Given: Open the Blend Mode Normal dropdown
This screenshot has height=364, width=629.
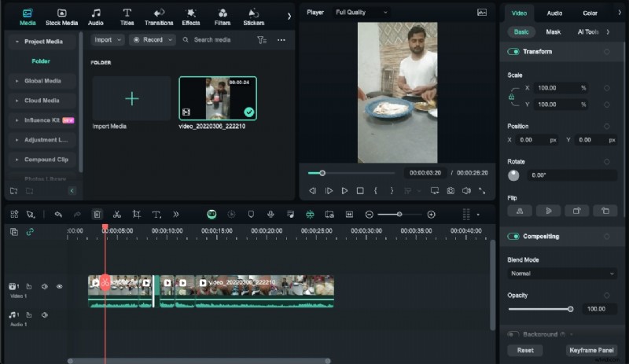Looking at the screenshot, I should [562, 274].
